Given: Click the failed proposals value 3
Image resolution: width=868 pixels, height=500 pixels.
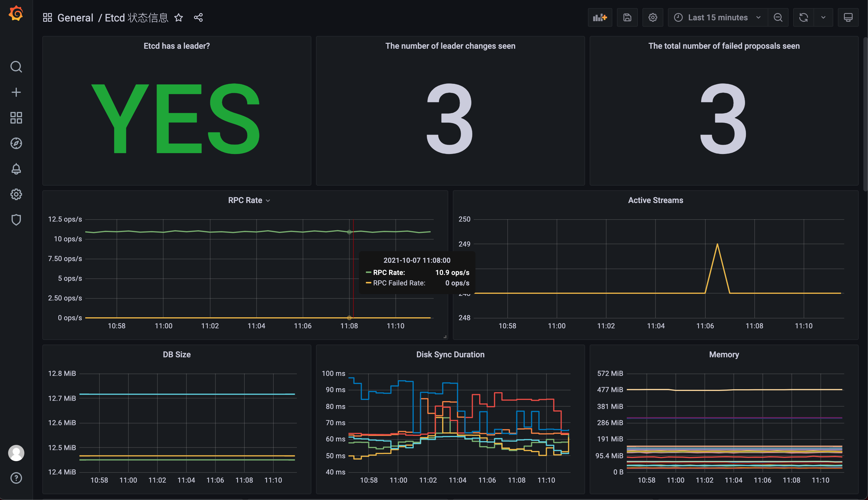Looking at the screenshot, I should point(724,119).
